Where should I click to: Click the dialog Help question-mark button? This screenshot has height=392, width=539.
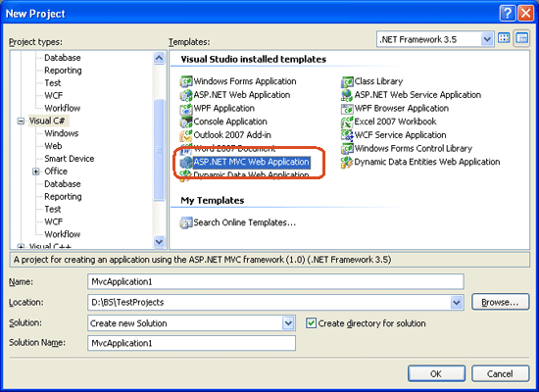pyautogui.click(x=507, y=14)
